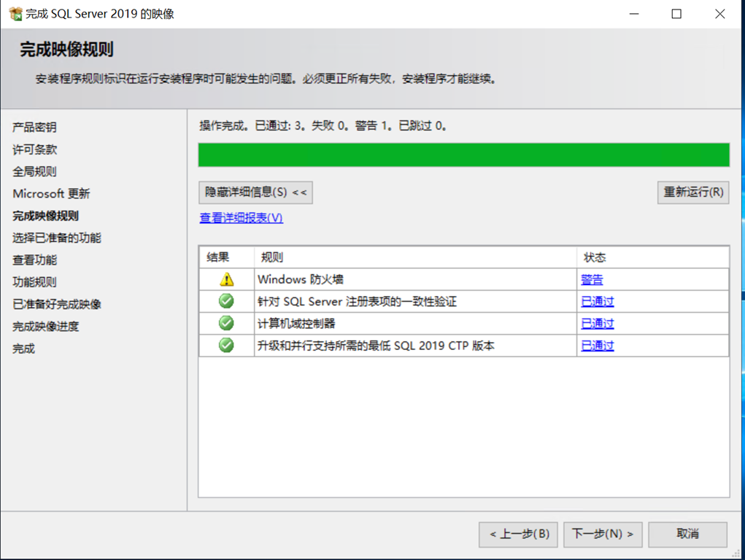Re-run the rules with 重新运行(R)

tap(693, 192)
